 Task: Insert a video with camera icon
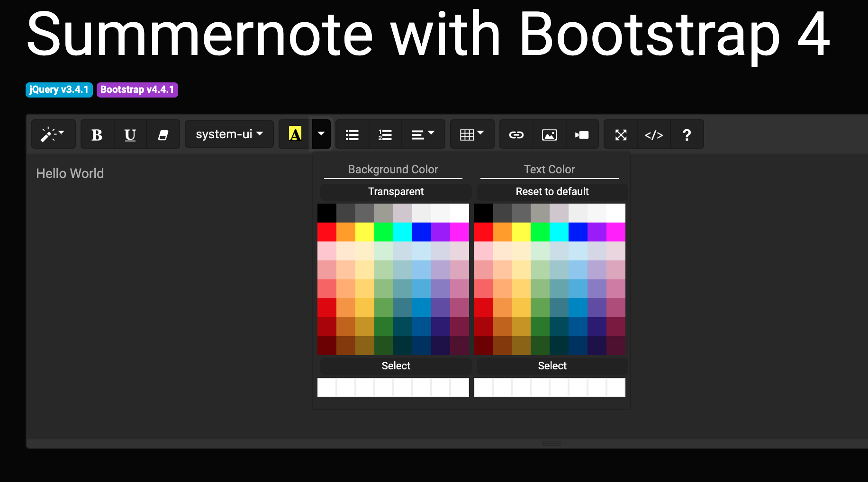coord(582,134)
